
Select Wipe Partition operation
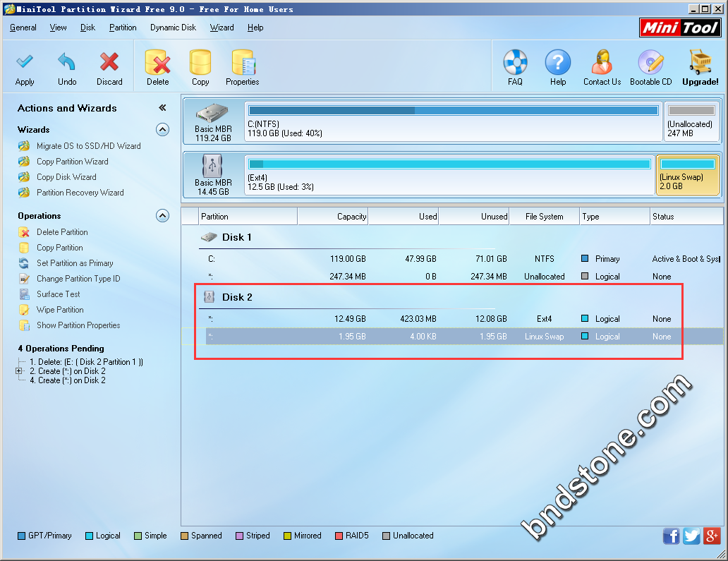pos(51,310)
